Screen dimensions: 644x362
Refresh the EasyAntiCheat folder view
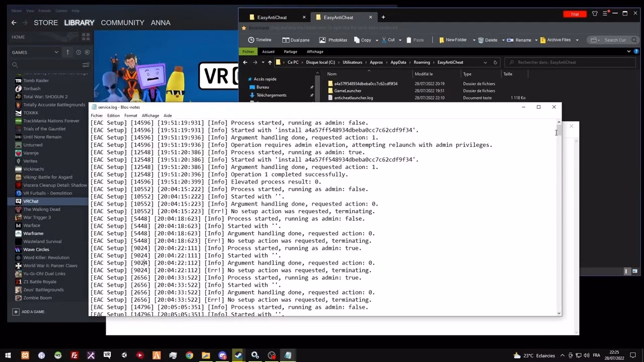(495, 62)
